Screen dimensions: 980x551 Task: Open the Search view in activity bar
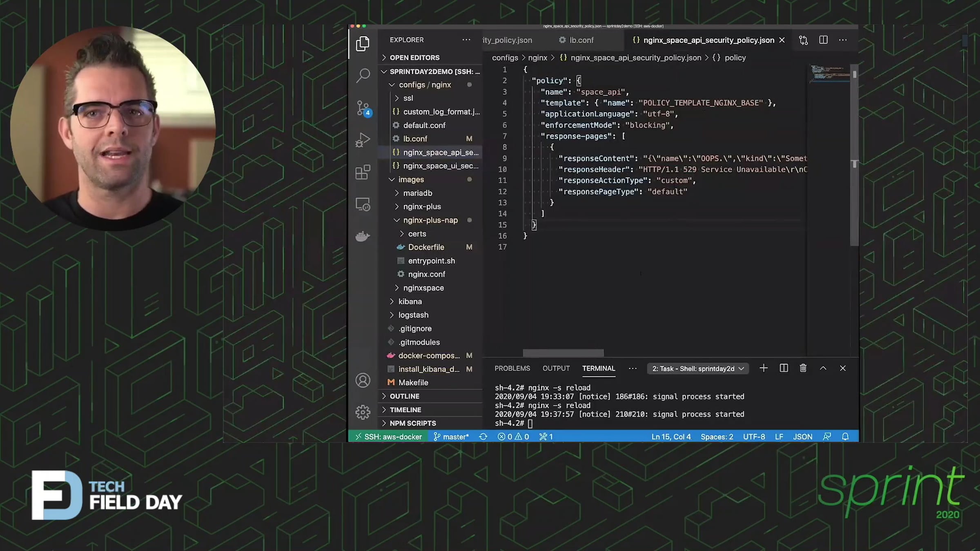coord(363,76)
